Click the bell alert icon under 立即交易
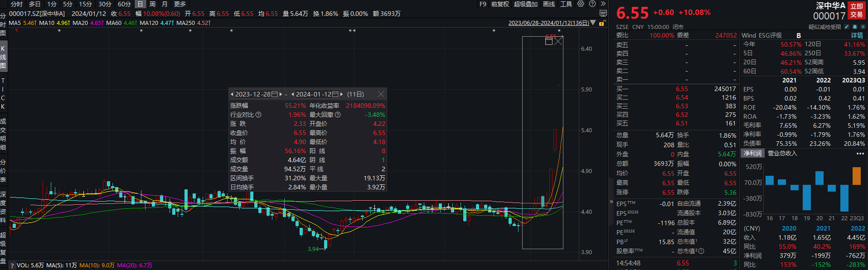 point(855,27)
